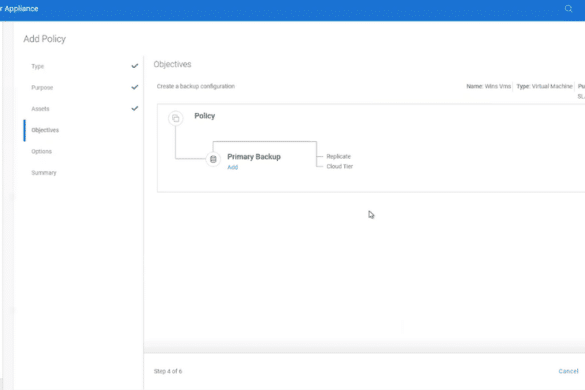Open the Options wizard step
Screen dimensions: 585x390
pyautogui.click(x=41, y=152)
